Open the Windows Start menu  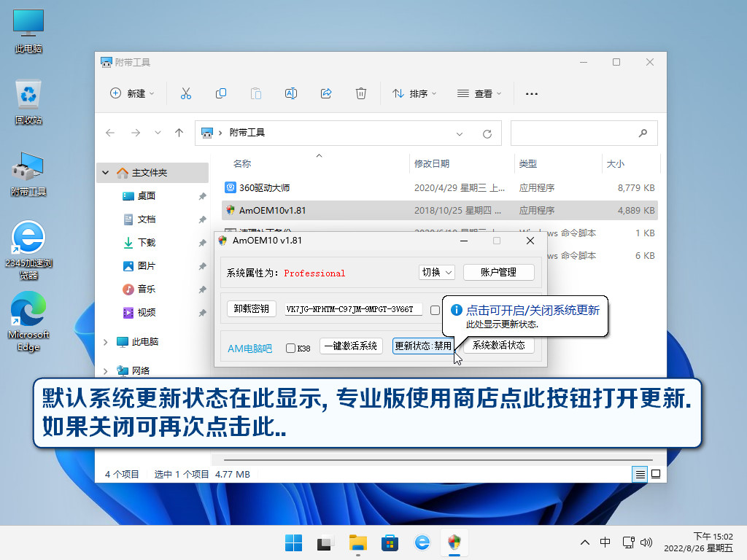[293, 542]
